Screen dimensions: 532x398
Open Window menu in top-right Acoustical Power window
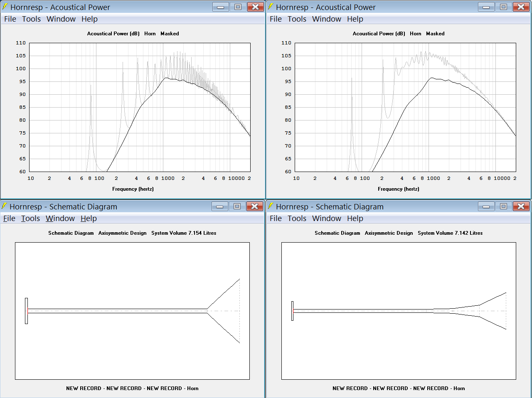point(327,19)
